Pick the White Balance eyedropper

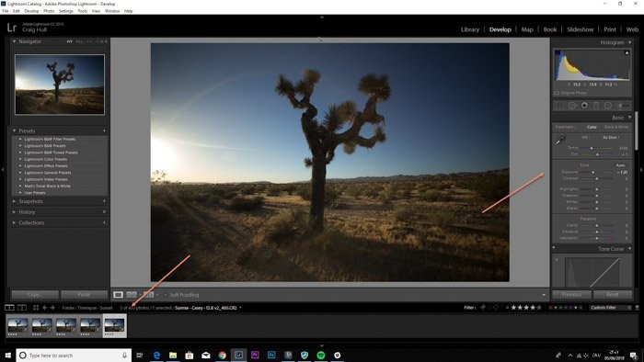coord(560,141)
